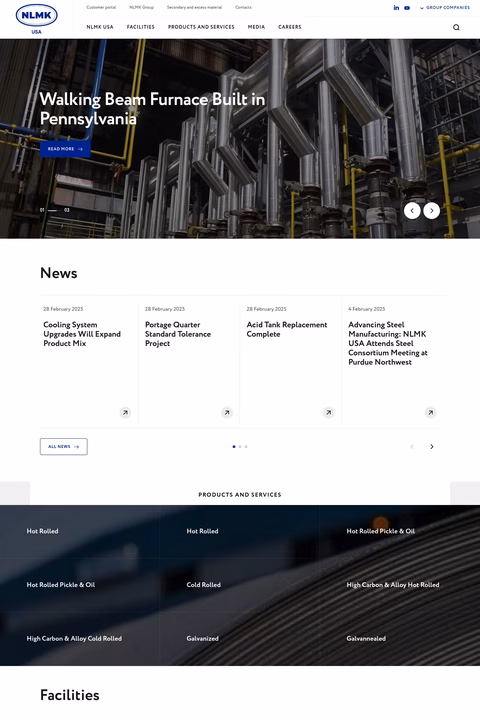480x720 pixels.
Task: Open arrow icon on Cooling System Upgrades card
Action: 125,412
